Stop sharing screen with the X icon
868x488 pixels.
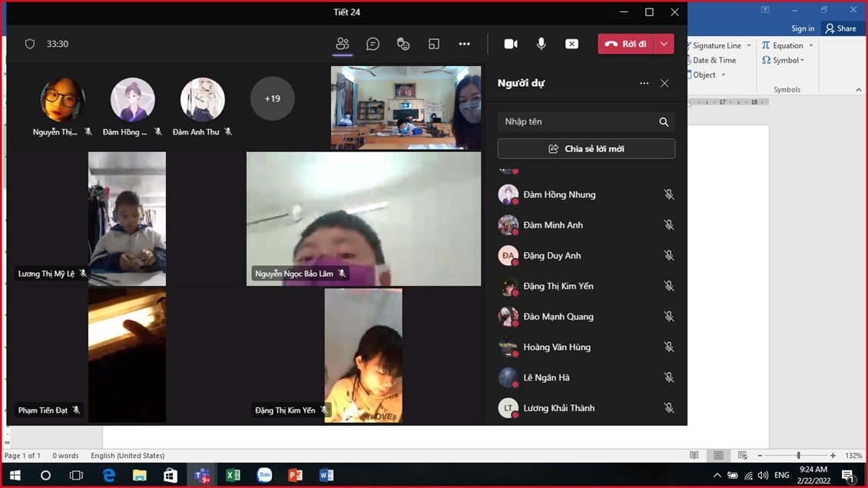coord(571,45)
